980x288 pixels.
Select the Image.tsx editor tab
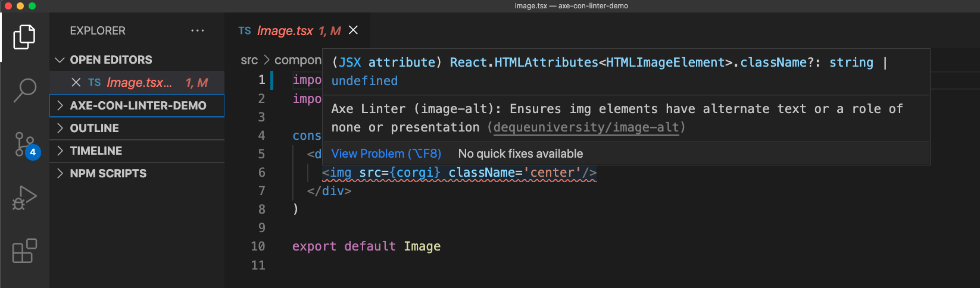(285, 31)
